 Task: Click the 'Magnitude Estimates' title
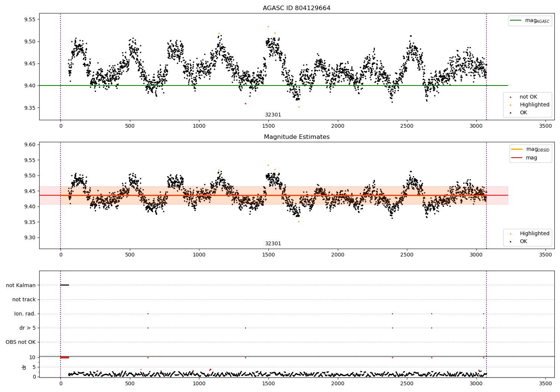296,137
